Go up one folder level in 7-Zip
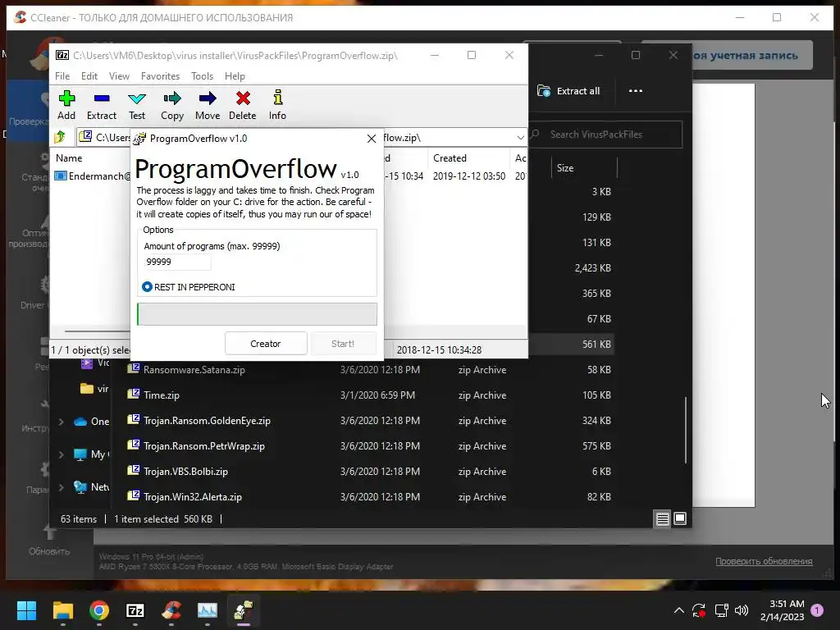Viewport: 840px width, 630px height. coord(60,137)
